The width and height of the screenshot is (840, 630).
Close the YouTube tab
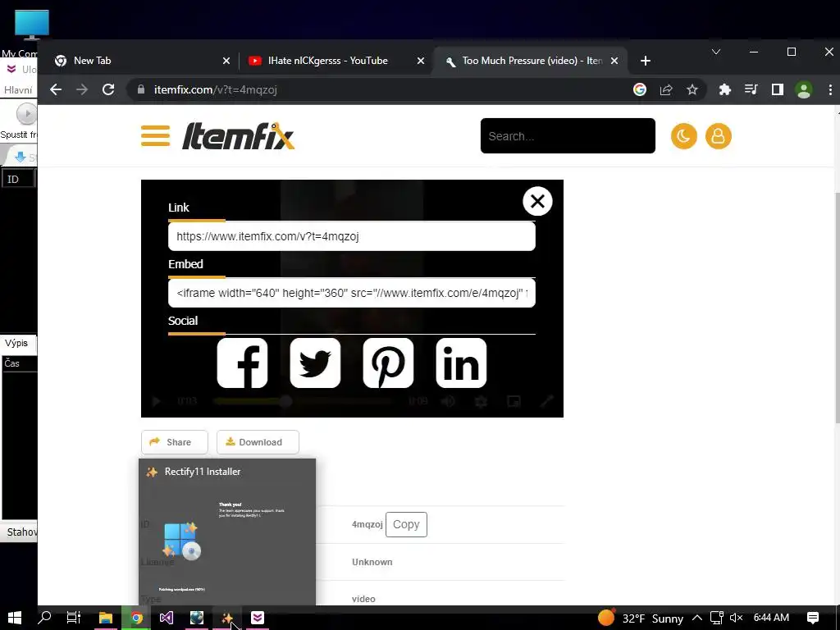(x=421, y=61)
